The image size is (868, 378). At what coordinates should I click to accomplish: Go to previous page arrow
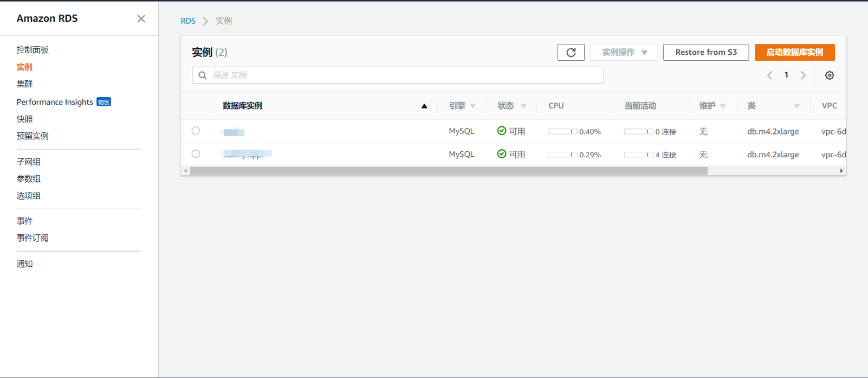(769, 75)
